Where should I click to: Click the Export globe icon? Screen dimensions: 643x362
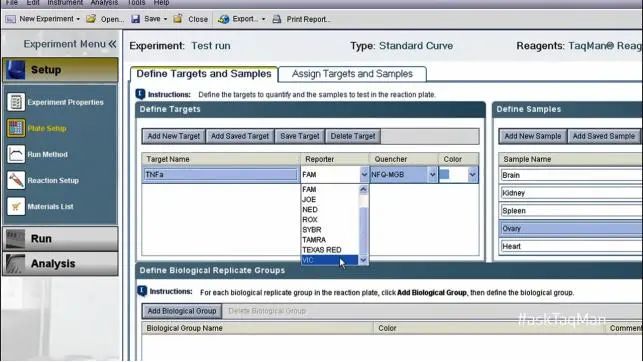223,19
